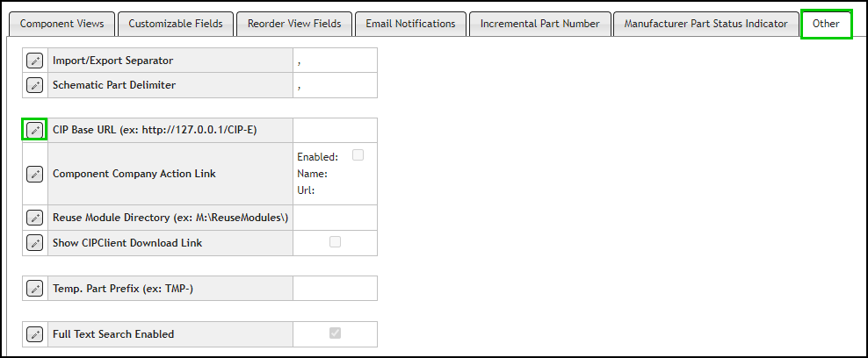
Task: Click the CIP Base URL label
Action: 155,131
